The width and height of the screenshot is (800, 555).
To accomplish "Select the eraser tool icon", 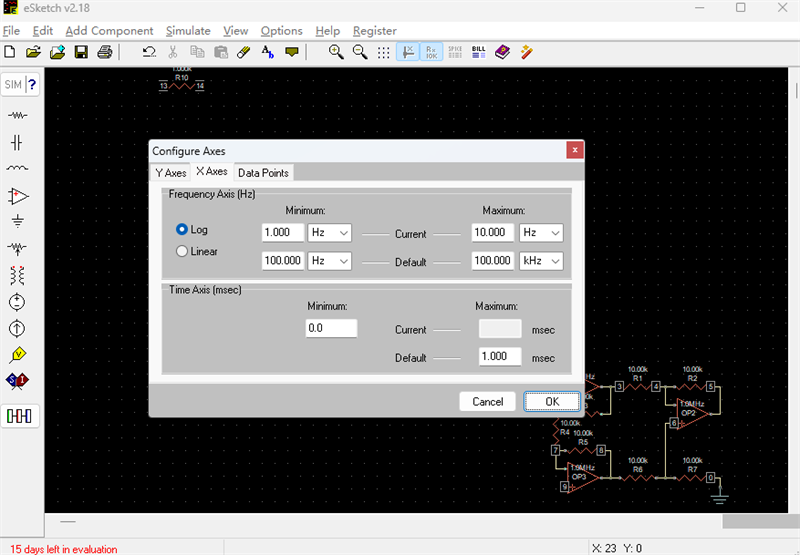I will (x=244, y=52).
